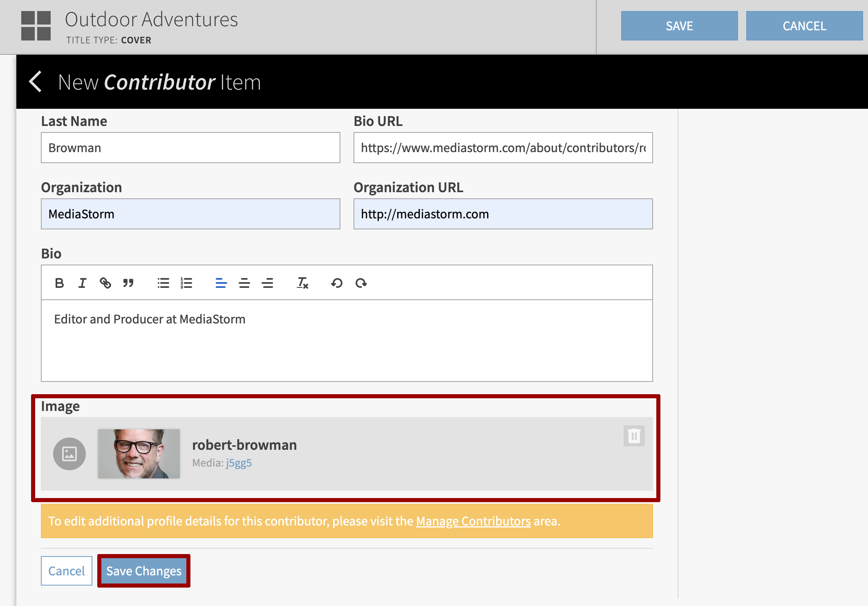The image size is (868, 606).
Task: Click the grid icon next to Outdoor Adventures
Action: point(36,27)
